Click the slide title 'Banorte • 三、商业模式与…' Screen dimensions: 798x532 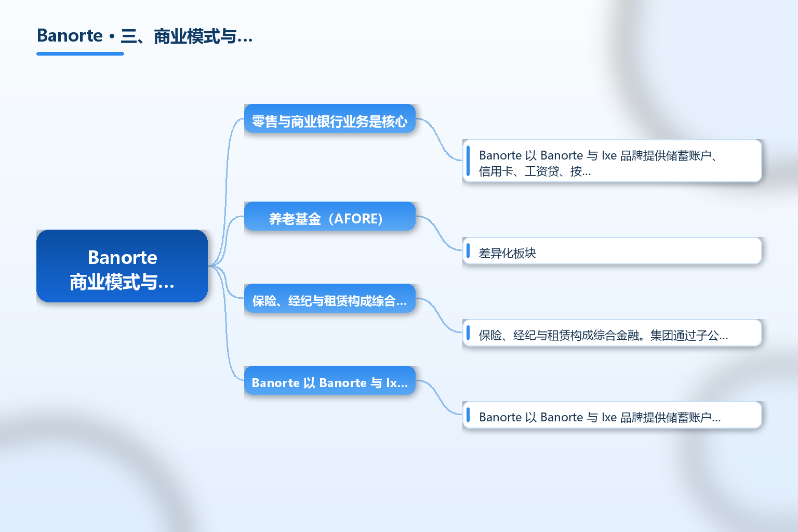[x=144, y=36]
